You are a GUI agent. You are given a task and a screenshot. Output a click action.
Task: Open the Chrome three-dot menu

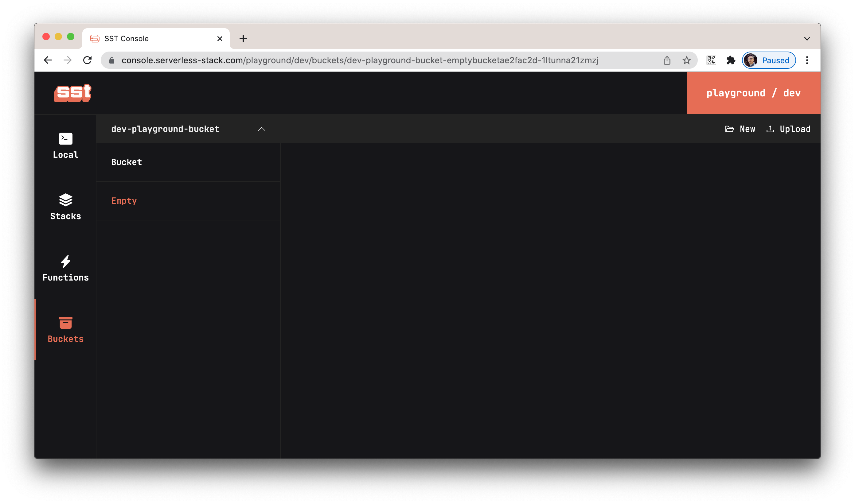(x=807, y=60)
